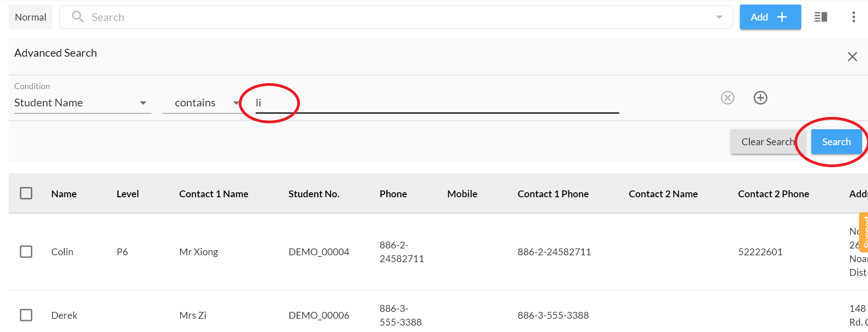Click the Level column header
The height and width of the screenshot is (332, 868).
pos(128,194)
